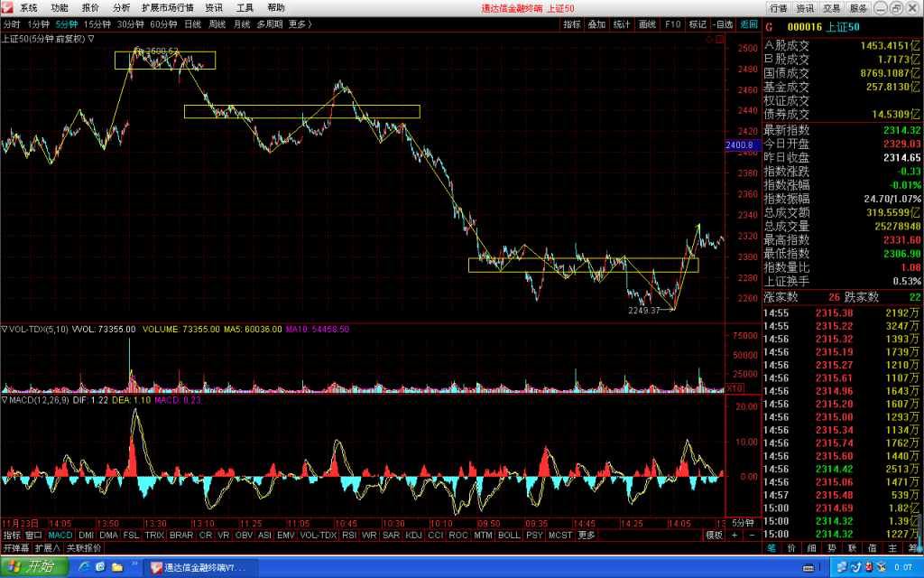Viewport: 924px width, 578px height.
Task: Open the 更多 periods dropdown
Action: click(x=300, y=24)
